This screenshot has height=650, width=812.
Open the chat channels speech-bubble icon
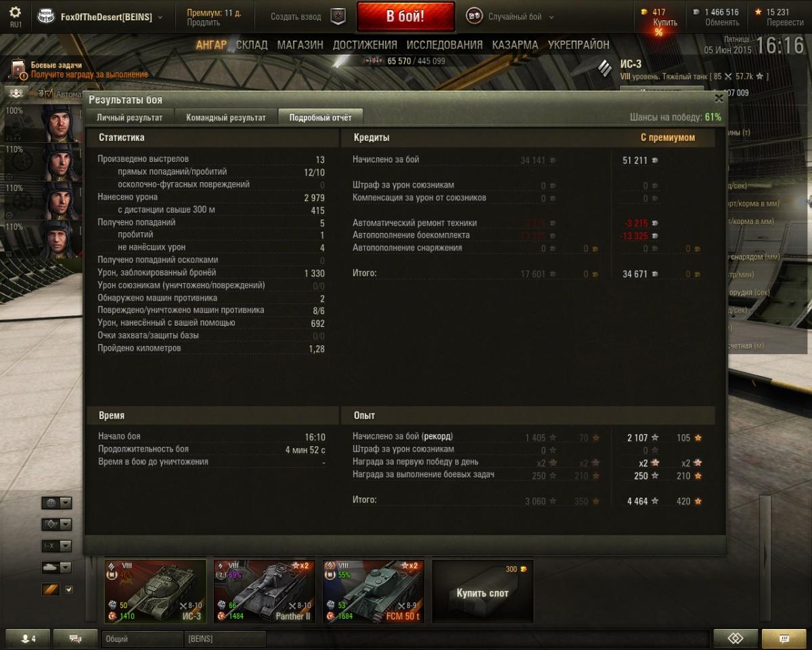tap(75, 638)
